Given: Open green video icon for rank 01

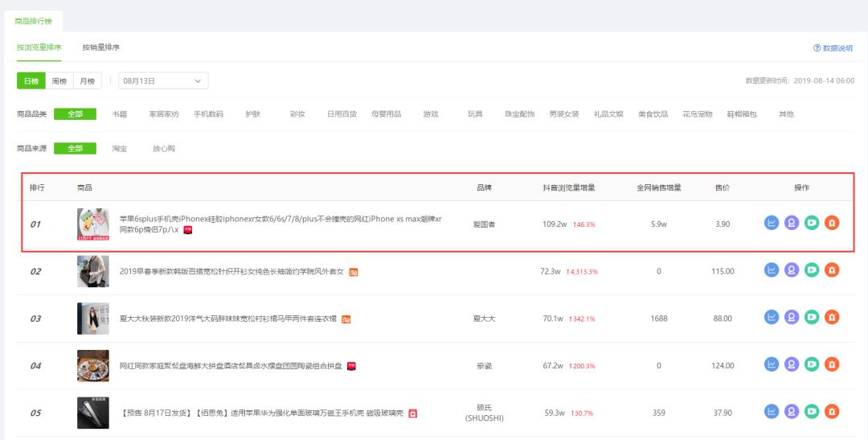Looking at the screenshot, I should coord(812,223).
